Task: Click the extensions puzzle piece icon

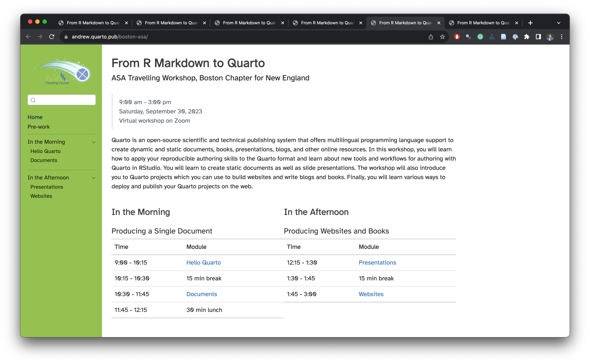Action: pyautogui.click(x=526, y=37)
